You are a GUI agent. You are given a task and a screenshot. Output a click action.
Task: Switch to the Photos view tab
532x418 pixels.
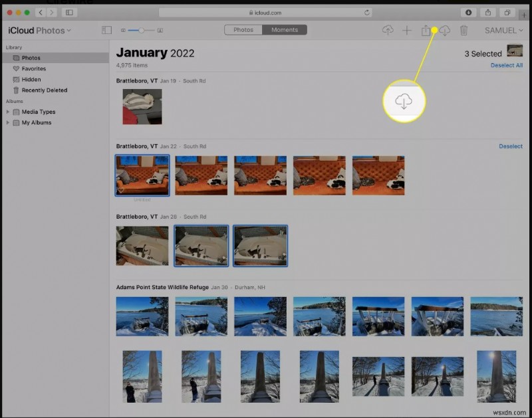[x=243, y=30]
